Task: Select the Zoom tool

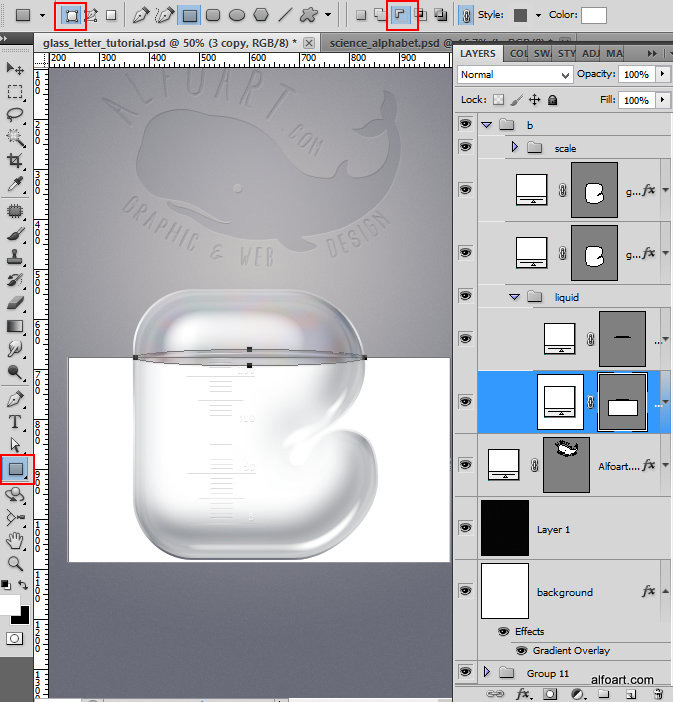Action: point(16,563)
